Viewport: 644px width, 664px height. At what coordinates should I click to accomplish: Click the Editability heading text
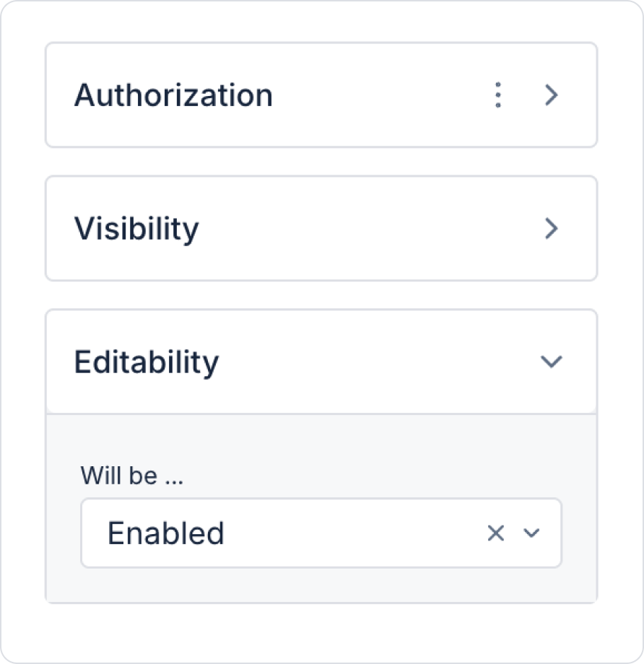(146, 362)
